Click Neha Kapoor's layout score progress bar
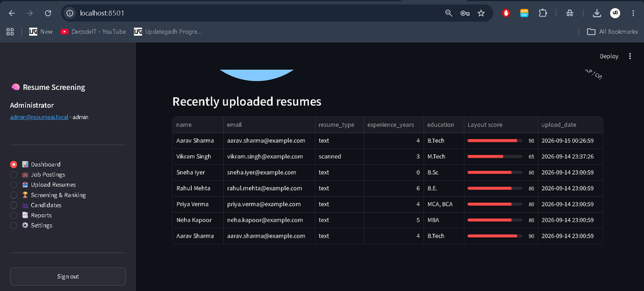Screen dimensions: 644x291 495,220
